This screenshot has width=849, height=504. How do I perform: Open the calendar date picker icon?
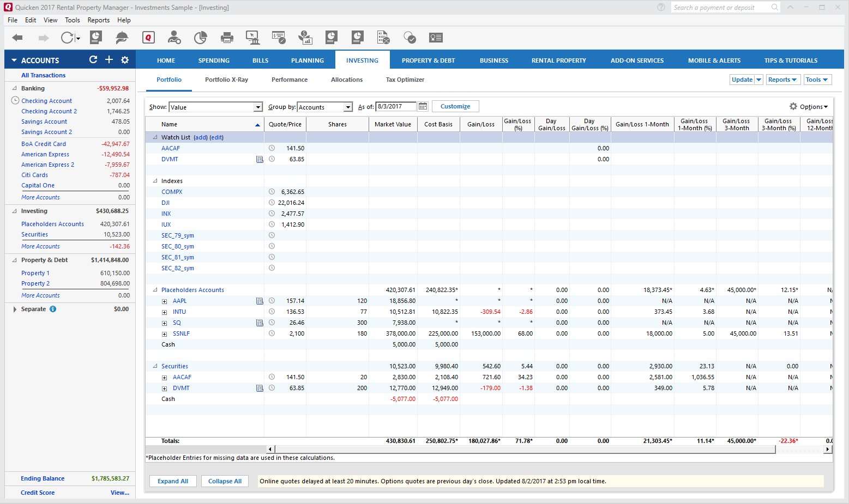click(423, 107)
